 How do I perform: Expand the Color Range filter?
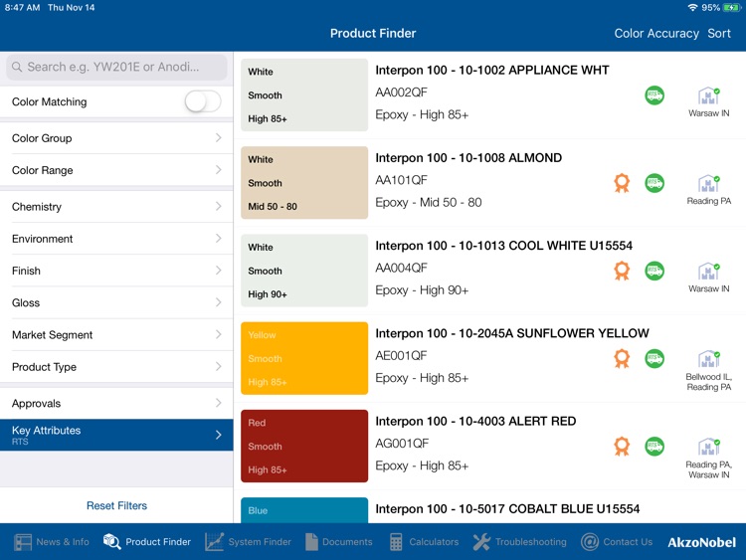point(116,170)
